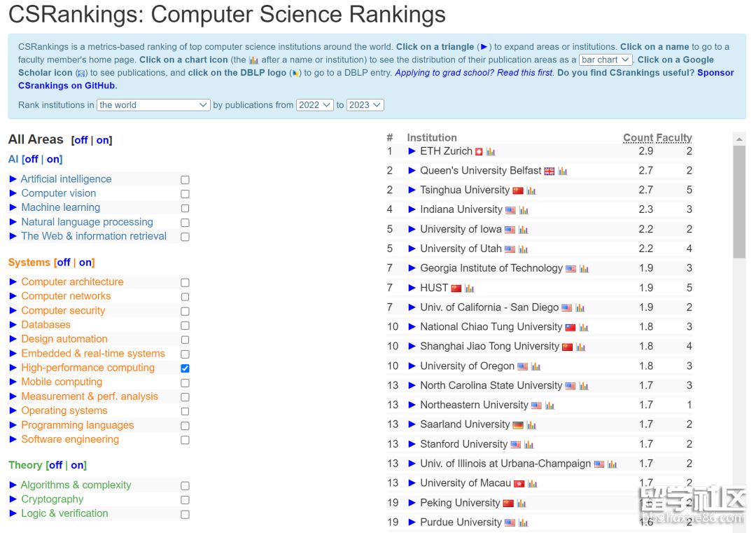Viewport: 756px width, 533px height.
Task: Turn all areas off
Action: pyautogui.click(x=81, y=140)
